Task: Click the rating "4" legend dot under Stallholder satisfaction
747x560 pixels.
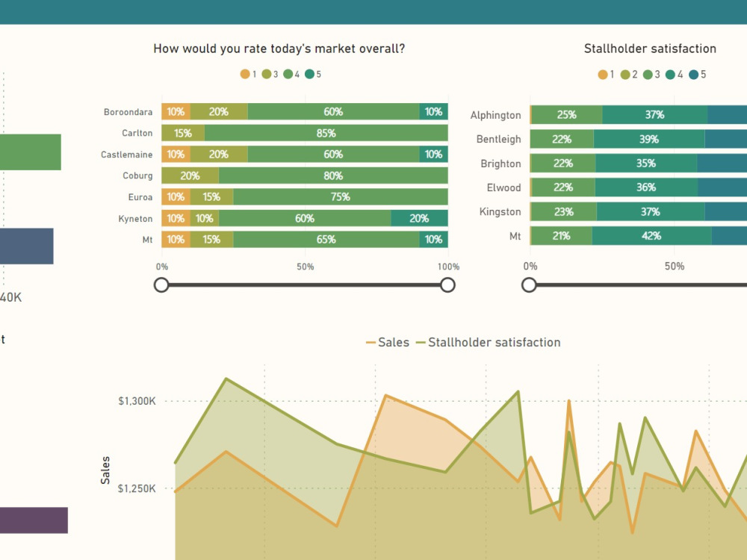Action: tap(670, 74)
